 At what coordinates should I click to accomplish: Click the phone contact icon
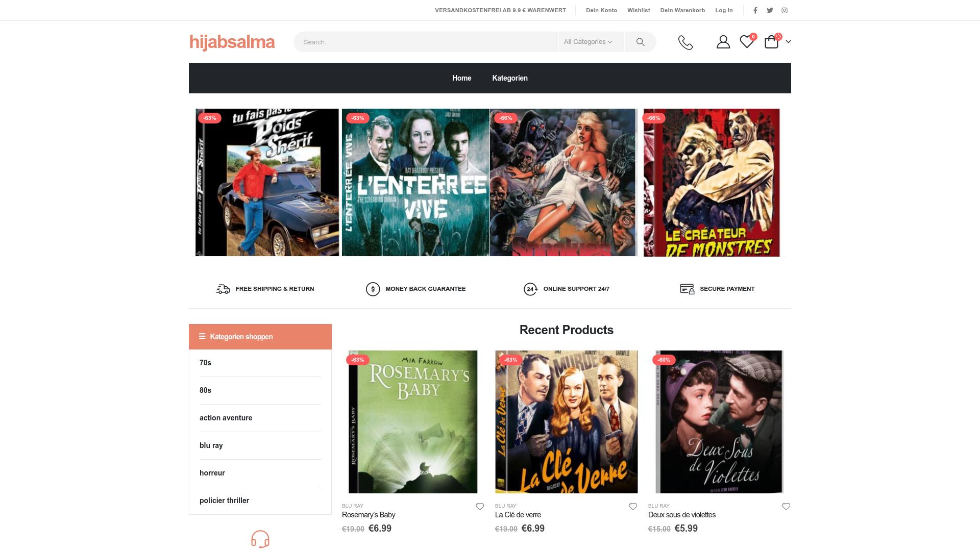click(x=685, y=42)
